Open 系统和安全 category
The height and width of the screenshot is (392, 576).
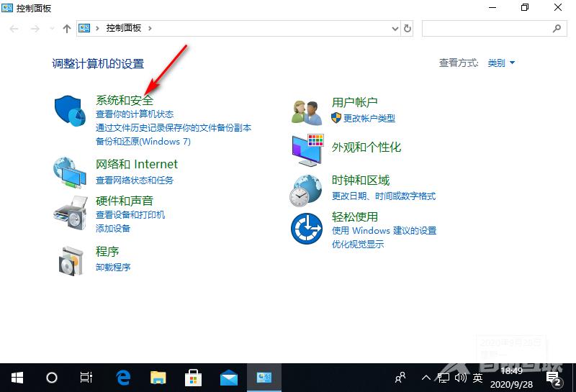(x=125, y=100)
